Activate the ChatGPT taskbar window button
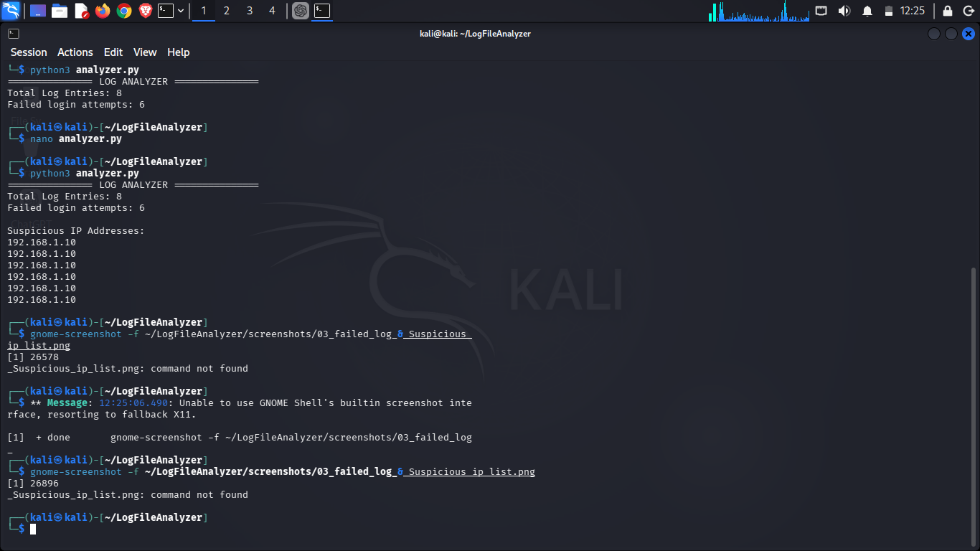The height and width of the screenshot is (551, 980). 301,11
